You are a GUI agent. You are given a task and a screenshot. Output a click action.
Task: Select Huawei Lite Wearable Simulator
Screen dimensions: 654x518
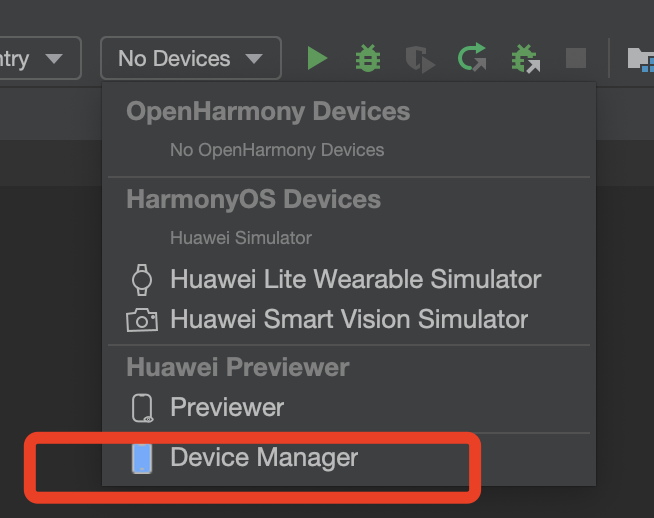[x=355, y=279]
